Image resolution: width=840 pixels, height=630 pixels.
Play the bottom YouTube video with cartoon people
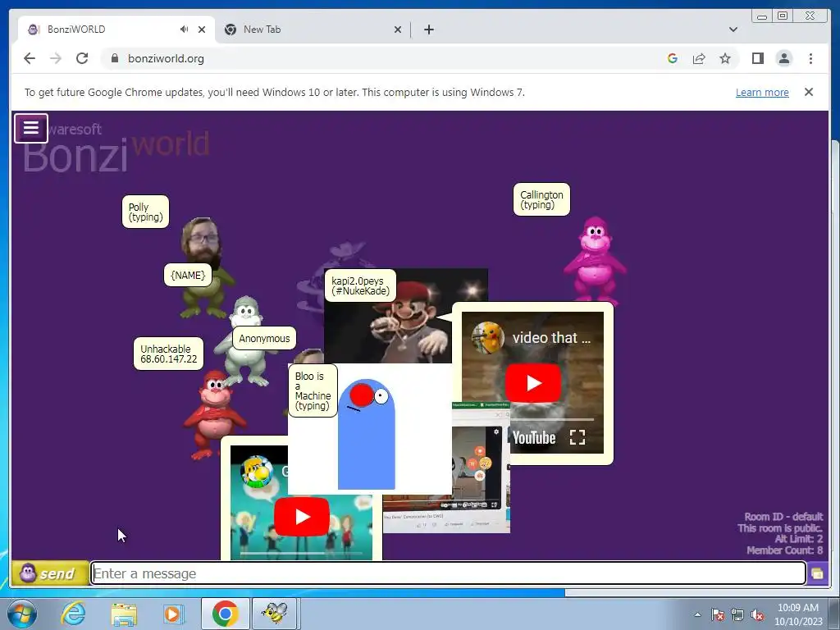click(302, 517)
